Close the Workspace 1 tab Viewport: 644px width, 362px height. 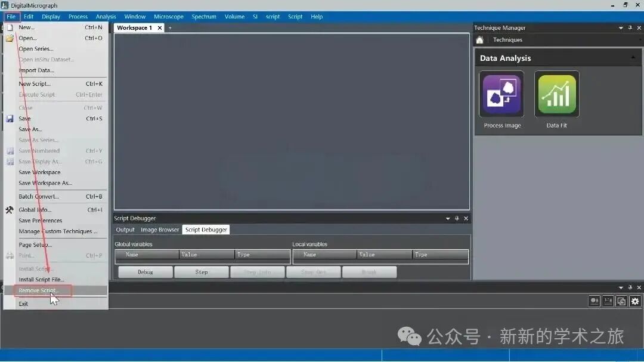click(160, 28)
